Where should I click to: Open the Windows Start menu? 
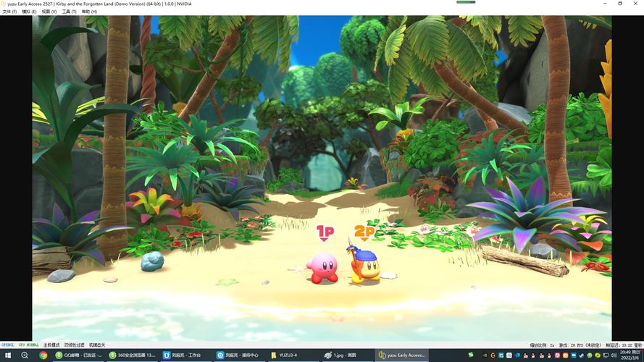pos(8,355)
